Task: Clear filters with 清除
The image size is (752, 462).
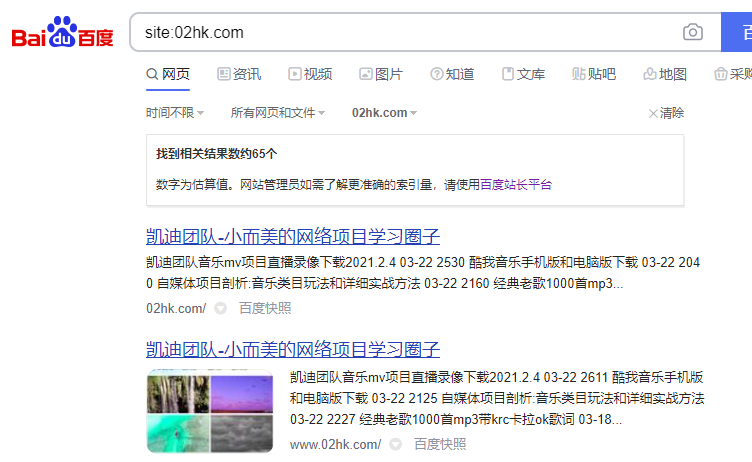Action: tap(666, 113)
